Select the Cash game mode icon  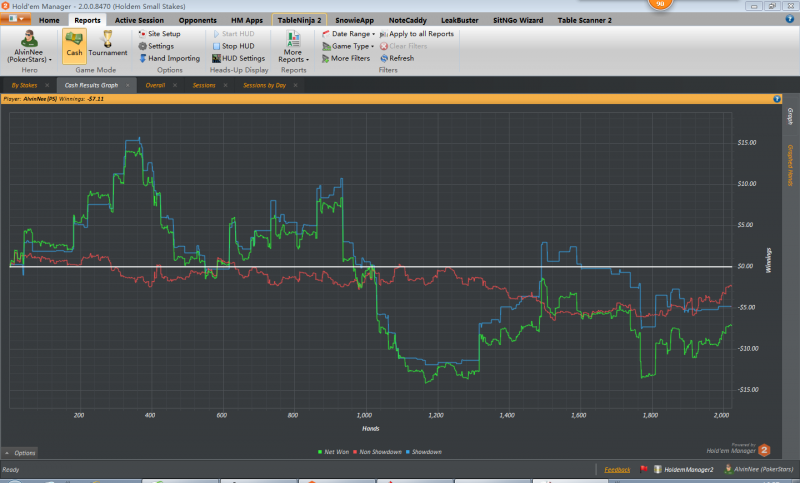click(74, 42)
